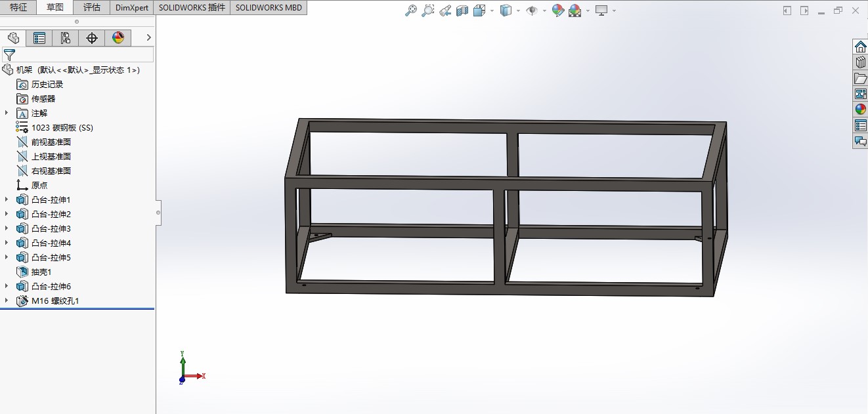The height and width of the screenshot is (414, 868).
Task: Expand the 注解 folder
Action: tap(7, 113)
